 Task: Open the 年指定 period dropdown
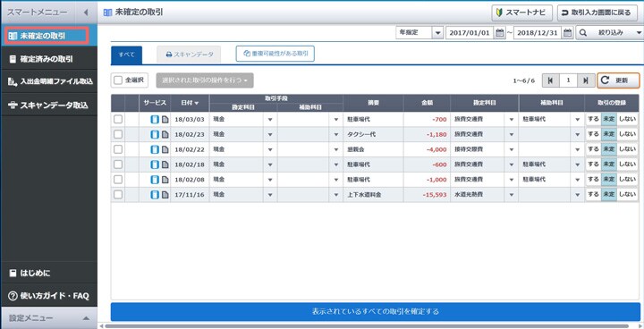click(437, 33)
